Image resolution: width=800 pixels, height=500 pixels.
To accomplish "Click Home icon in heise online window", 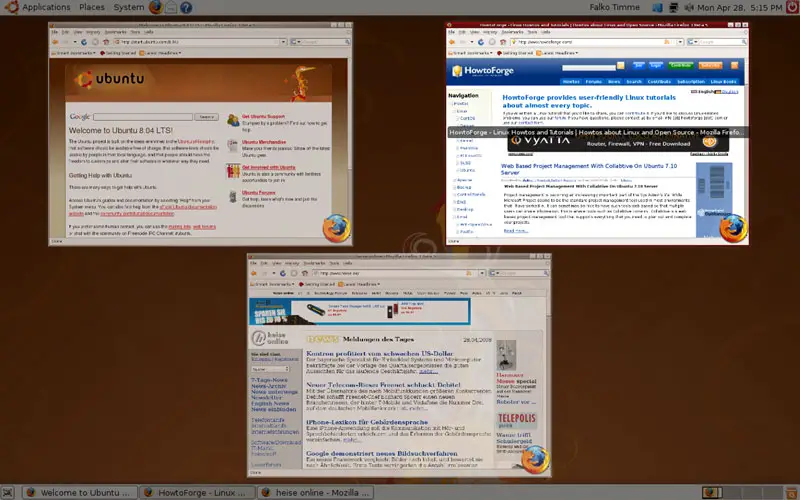I will [x=305, y=273].
